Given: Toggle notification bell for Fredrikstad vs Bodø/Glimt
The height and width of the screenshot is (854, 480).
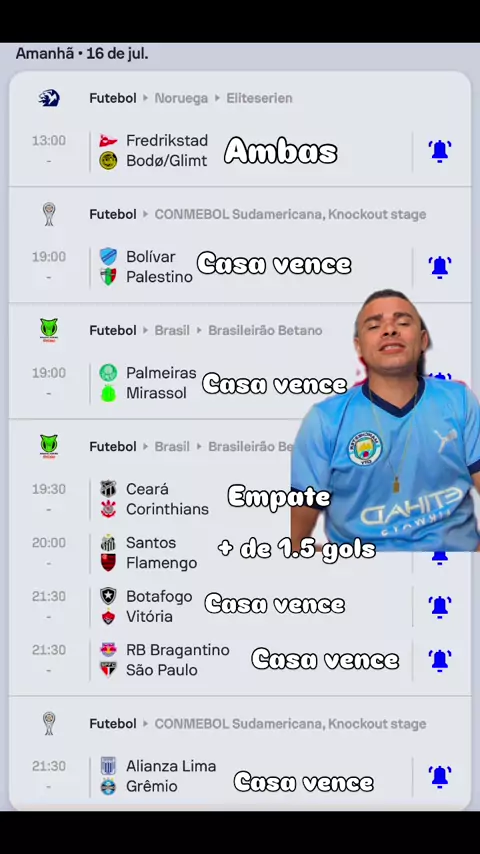Looking at the screenshot, I should 440,151.
